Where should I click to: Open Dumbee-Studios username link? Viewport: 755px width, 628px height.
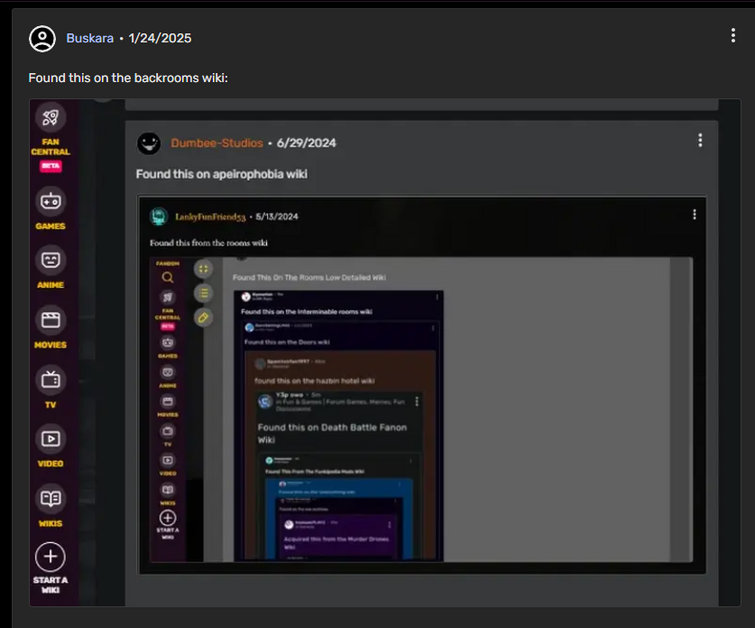217,143
